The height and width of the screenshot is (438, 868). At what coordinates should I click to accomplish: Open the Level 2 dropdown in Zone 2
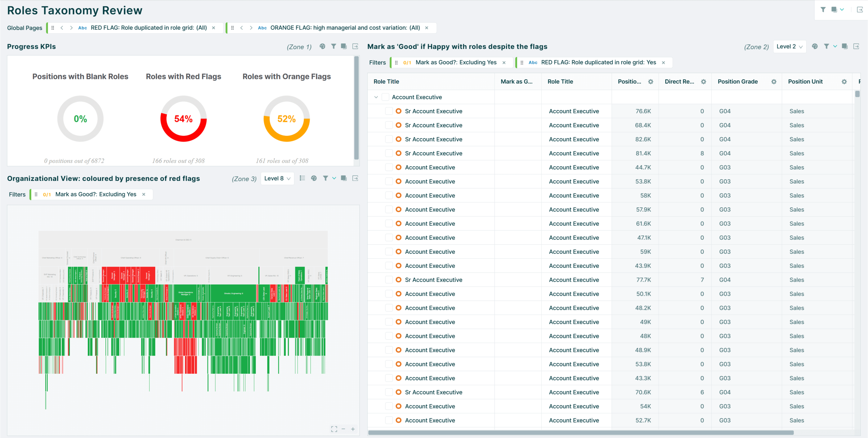point(790,46)
